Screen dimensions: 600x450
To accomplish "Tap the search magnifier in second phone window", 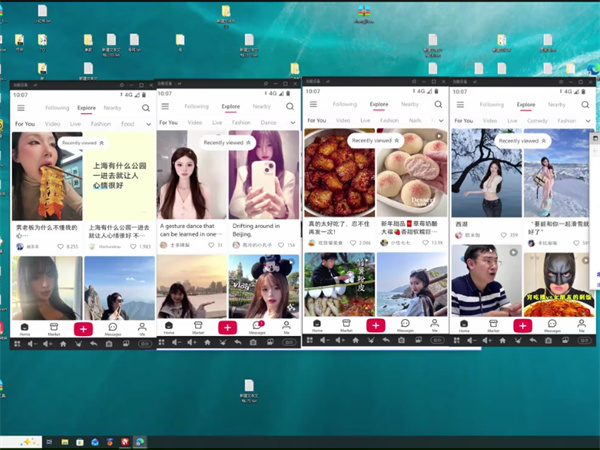I will (x=290, y=106).
